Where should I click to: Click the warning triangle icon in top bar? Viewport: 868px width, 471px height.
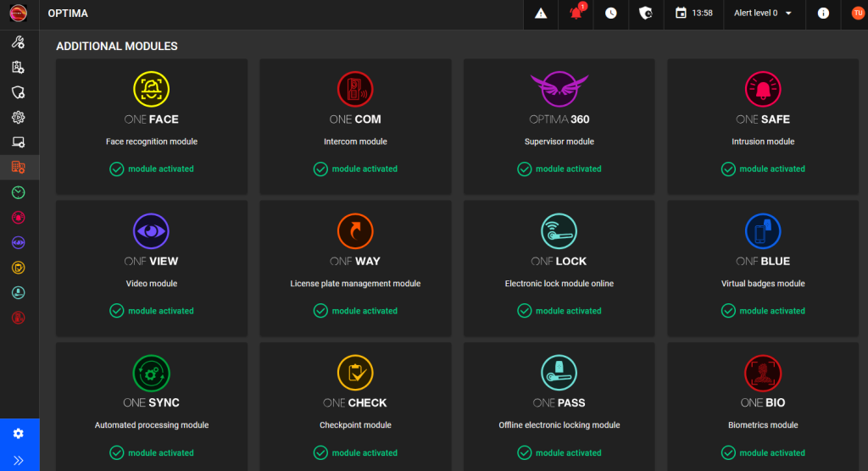(541, 14)
